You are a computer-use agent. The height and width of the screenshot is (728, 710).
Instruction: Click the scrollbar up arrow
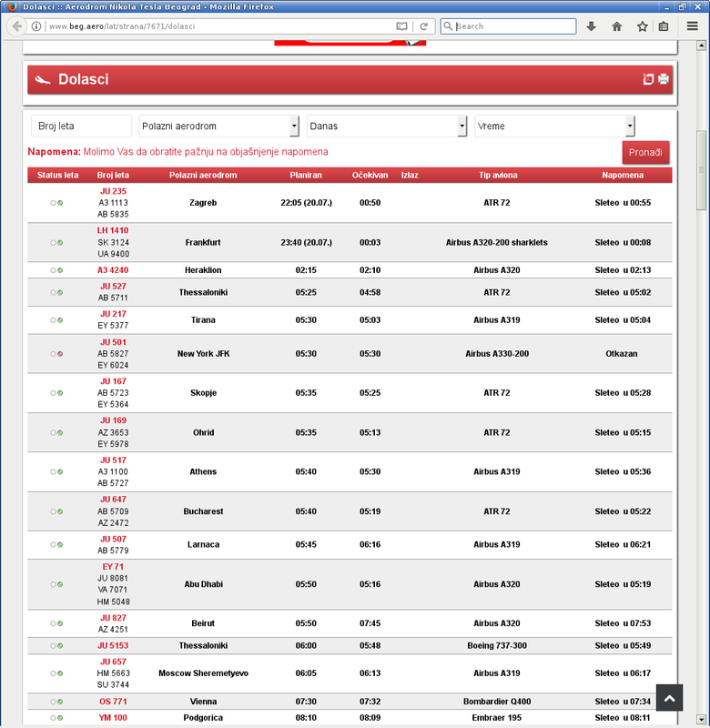(702, 45)
